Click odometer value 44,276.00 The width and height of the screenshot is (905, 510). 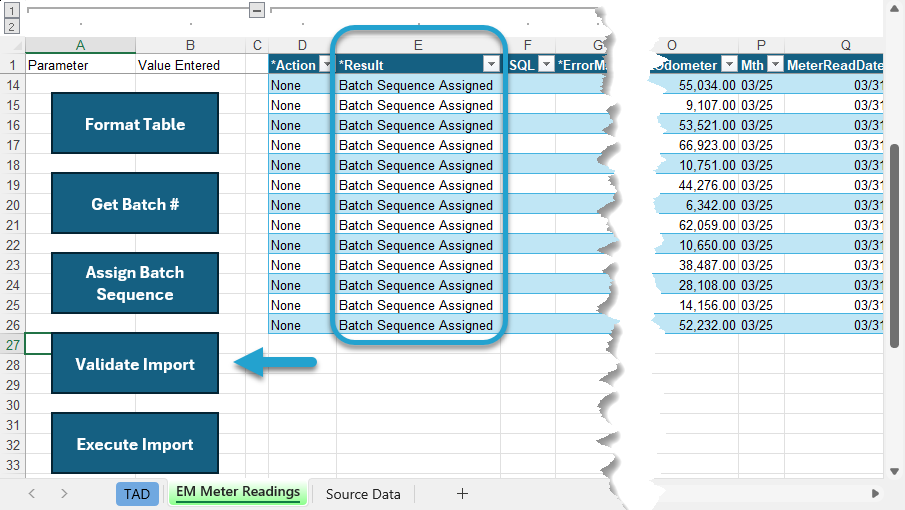707,185
